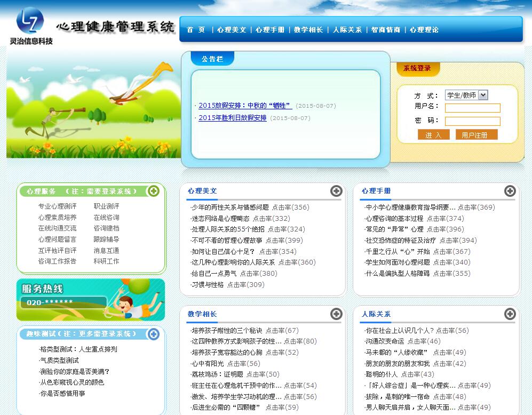The image size is (532, 415).
Task: Click plus icon beside 心理手册 heading
Action: pos(510,191)
